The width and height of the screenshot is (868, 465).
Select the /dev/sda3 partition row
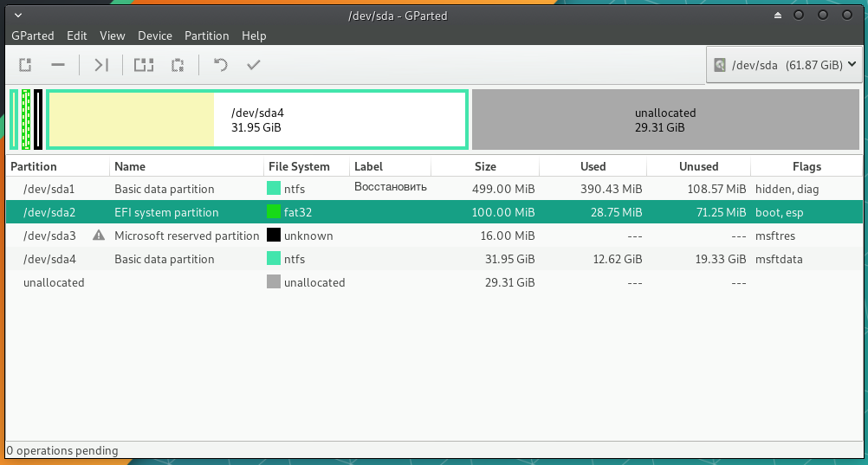click(434, 236)
